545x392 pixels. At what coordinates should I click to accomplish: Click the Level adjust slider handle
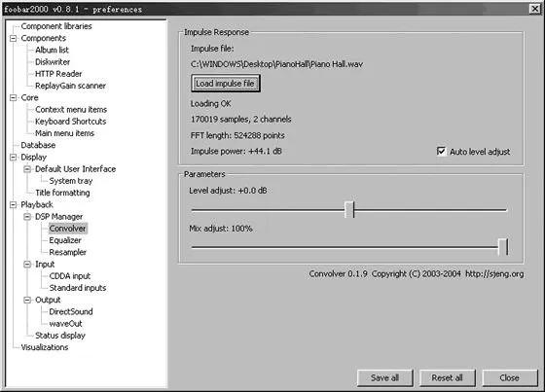[x=349, y=209]
